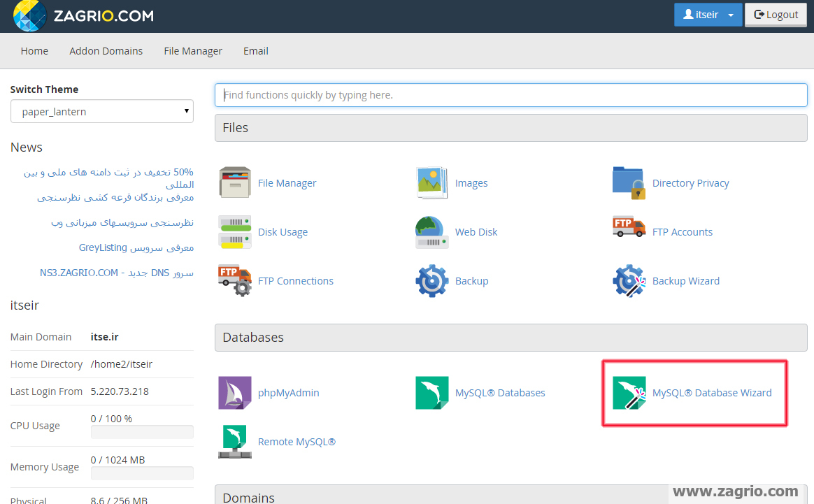Click the FTP Accounts link
The width and height of the screenshot is (814, 504).
pyautogui.click(x=682, y=232)
